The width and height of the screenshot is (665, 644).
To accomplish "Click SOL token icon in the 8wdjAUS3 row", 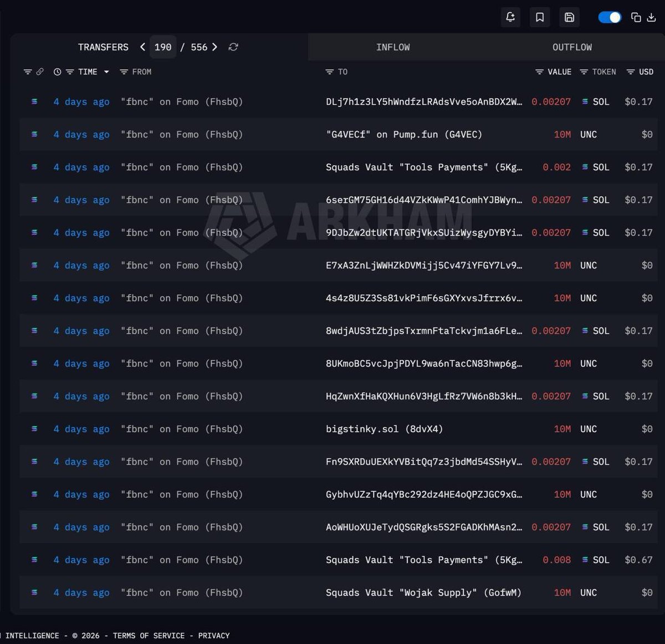I will (x=585, y=330).
